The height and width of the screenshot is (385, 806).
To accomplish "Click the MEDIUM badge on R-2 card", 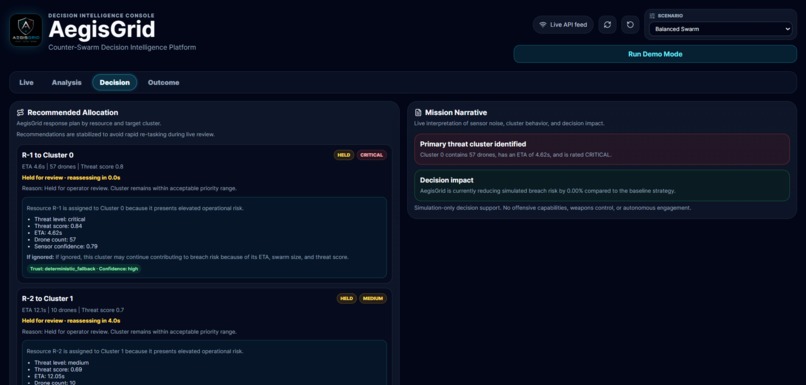I will [x=373, y=298].
